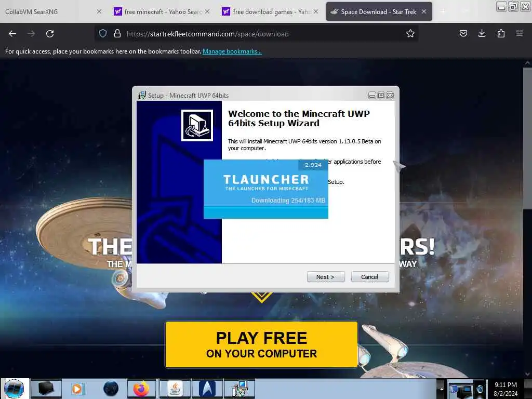Image resolution: width=532 pixels, height=399 pixels.
Task: Click the padlock site security icon
Action: coord(117,33)
